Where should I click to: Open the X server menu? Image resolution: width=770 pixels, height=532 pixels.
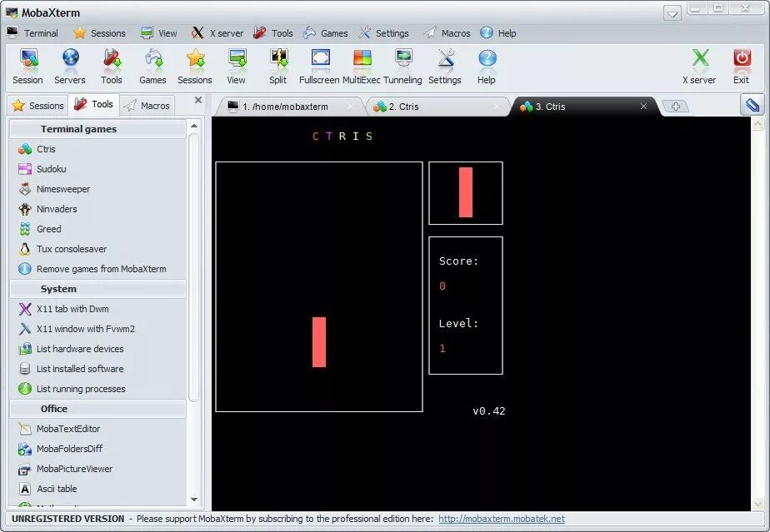(217, 33)
